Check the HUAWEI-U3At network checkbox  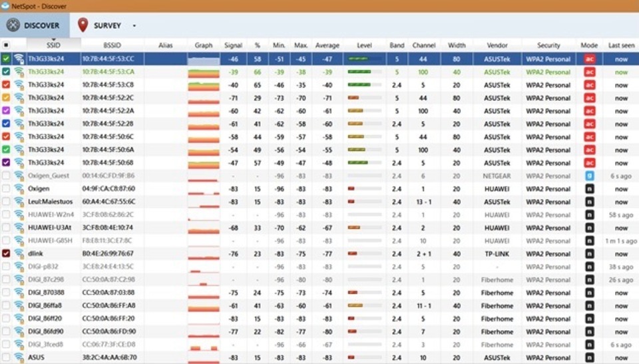click(6, 228)
